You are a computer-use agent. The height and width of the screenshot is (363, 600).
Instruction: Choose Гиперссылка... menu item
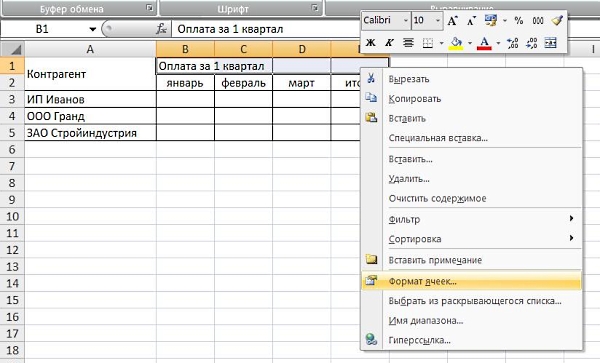(471, 340)
